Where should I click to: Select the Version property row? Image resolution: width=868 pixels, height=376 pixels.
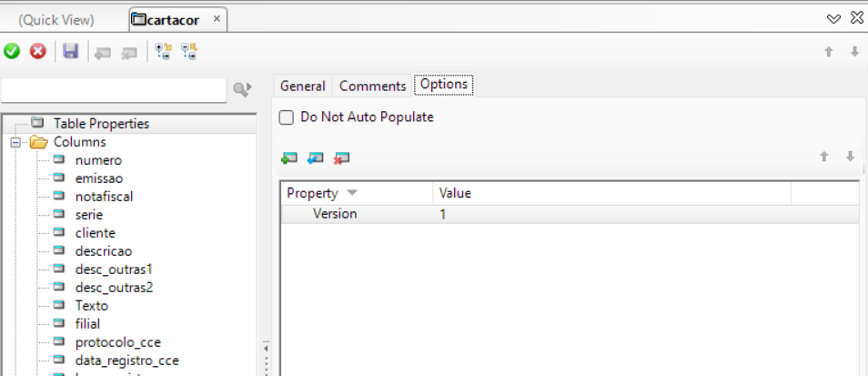click(x=335, y=215)
